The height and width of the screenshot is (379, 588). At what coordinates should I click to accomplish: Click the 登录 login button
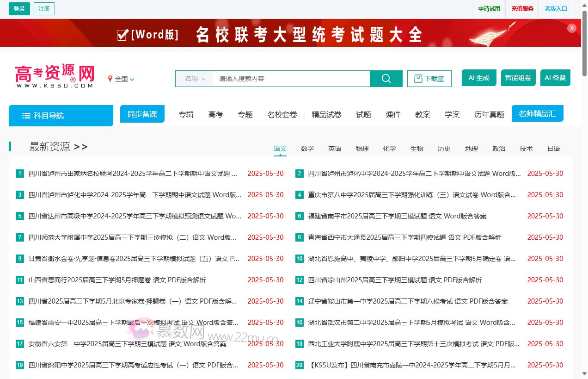[19, 8]
